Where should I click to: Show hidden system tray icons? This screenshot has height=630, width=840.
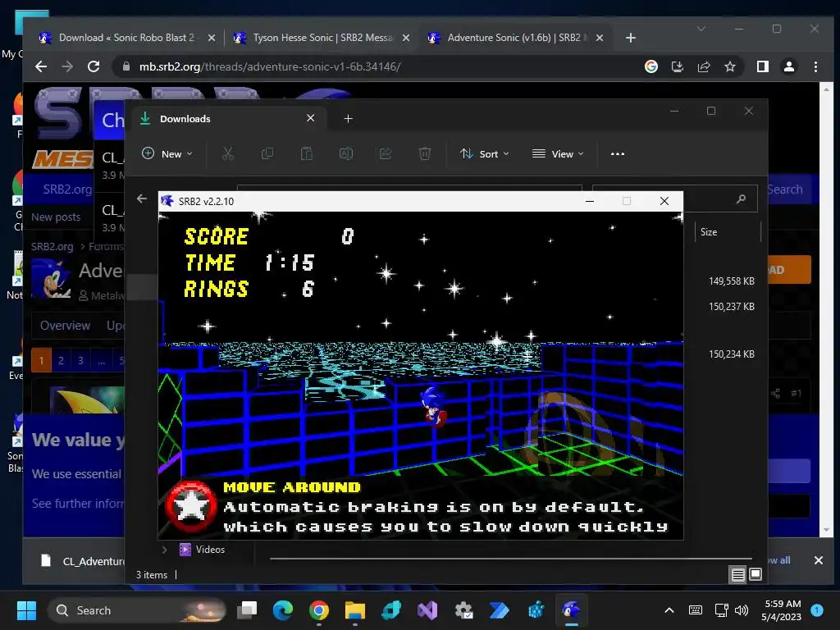pyautogui.click(x=669, y=610)
